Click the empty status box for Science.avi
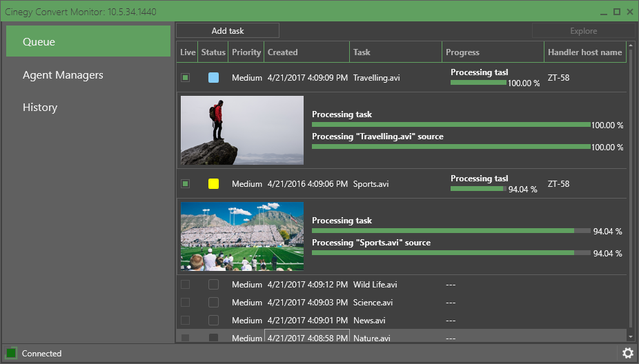The height and width of the screenshot is (364, 639). click(213, 302)
